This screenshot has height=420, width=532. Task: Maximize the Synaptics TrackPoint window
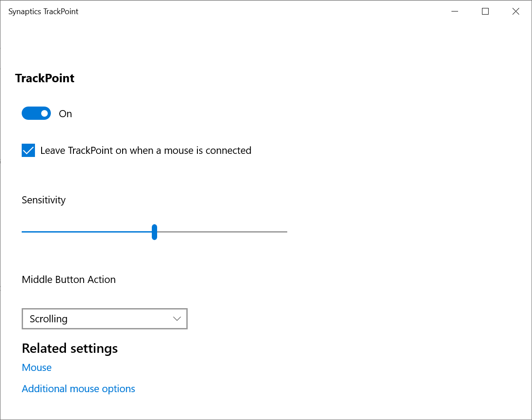(x=485, y=11)
